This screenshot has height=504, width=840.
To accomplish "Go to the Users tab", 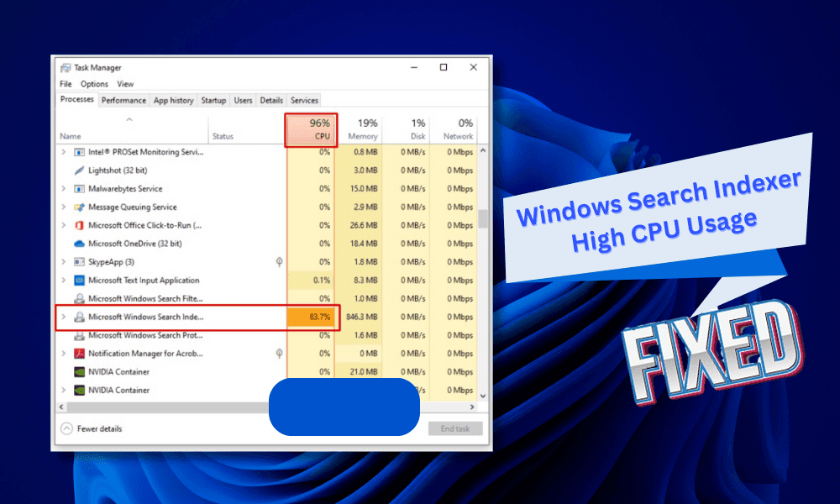I will click(243, 100).
